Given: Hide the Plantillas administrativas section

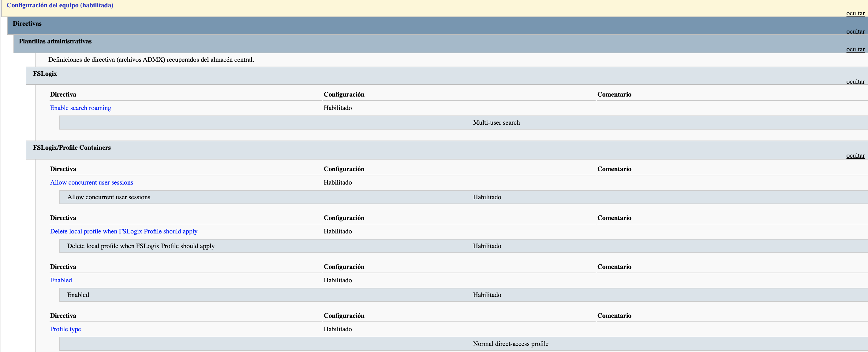Looking at the screenshot, I should pyautogui.click(x=855, y=50).
